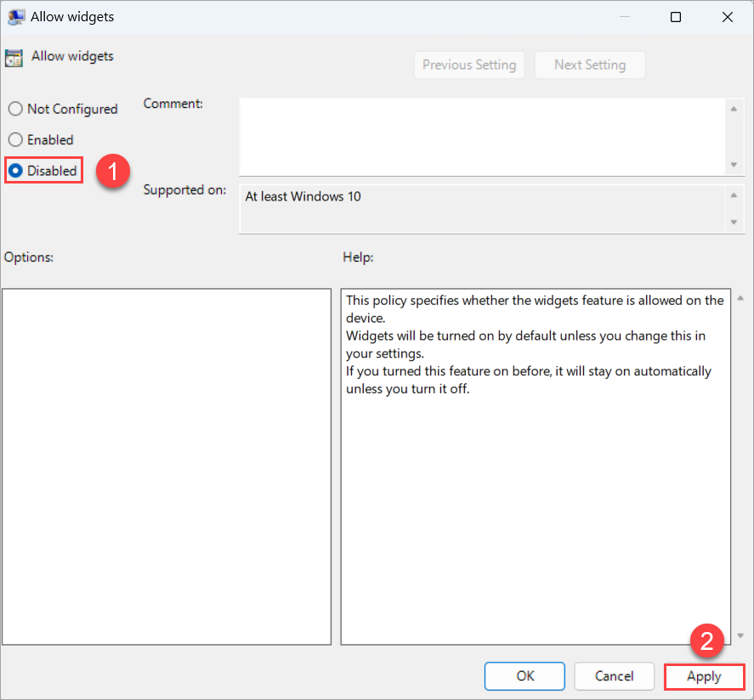Select the Enabled option
The image size is (754, 700).
click(14, 139)
